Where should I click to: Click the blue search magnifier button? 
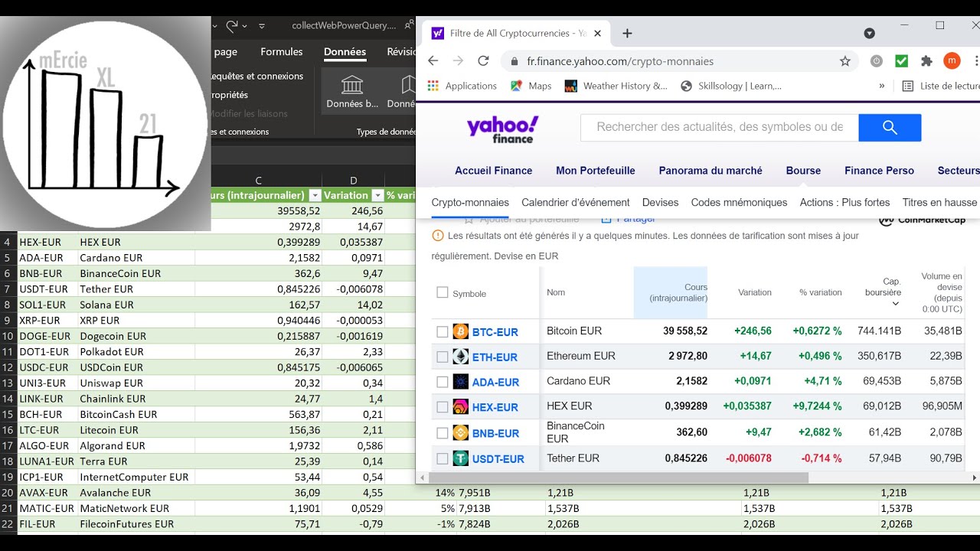coord(890,128)
